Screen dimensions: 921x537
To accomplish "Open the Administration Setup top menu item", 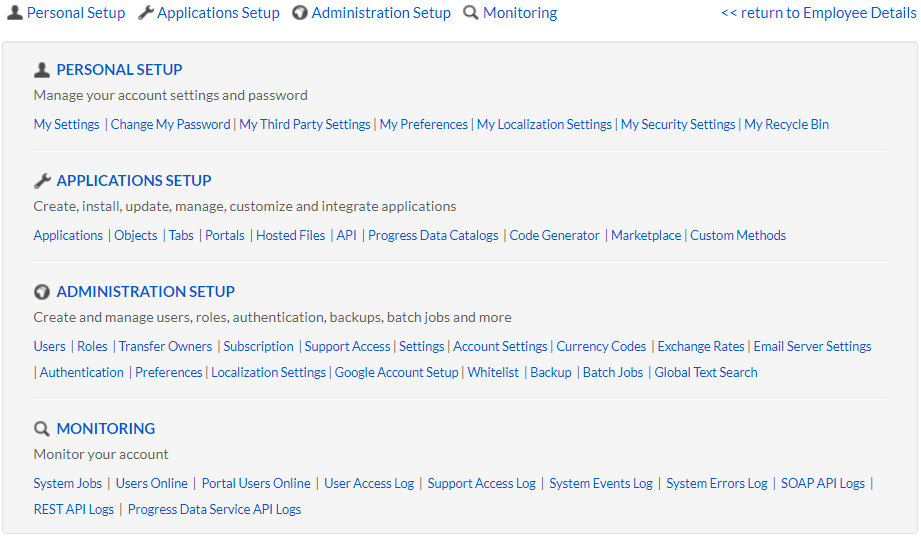I will (381, 13).
